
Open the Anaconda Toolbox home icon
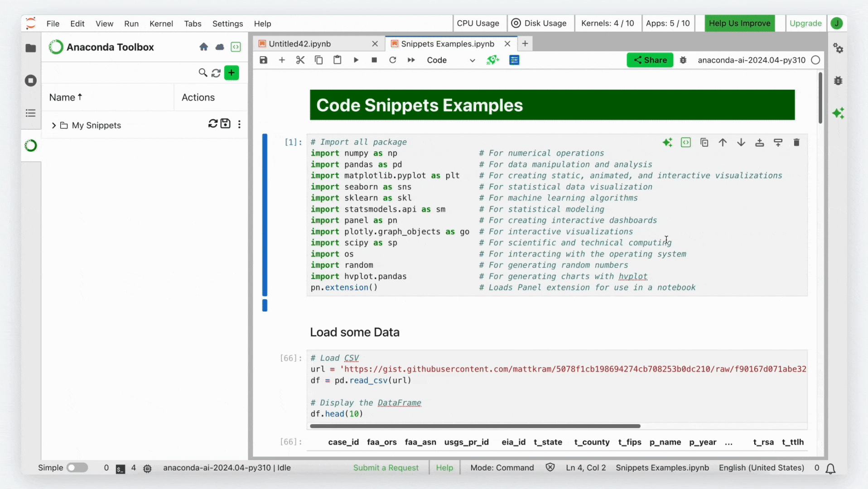point(203,47)
